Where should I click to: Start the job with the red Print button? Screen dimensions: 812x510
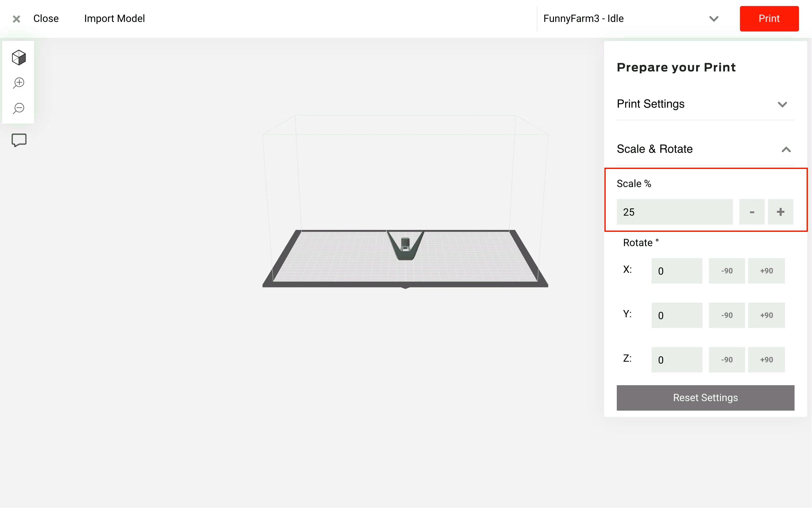(769, 18)
